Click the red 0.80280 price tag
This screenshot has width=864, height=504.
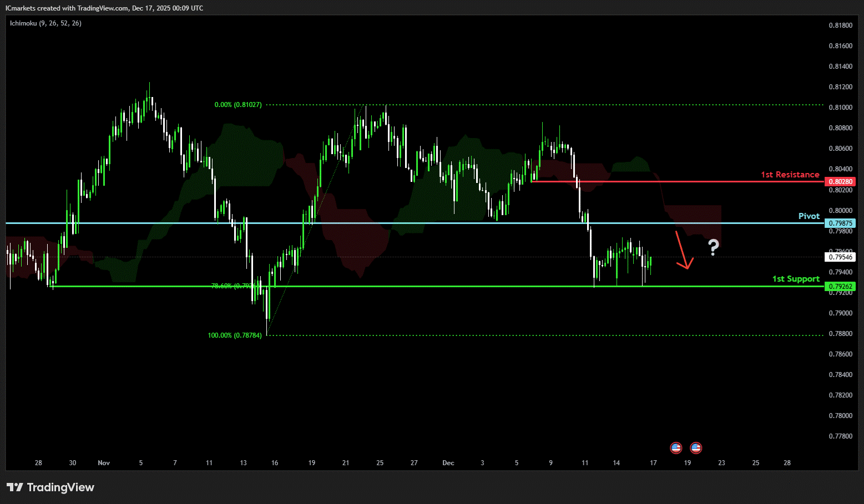tap(840, 182)
